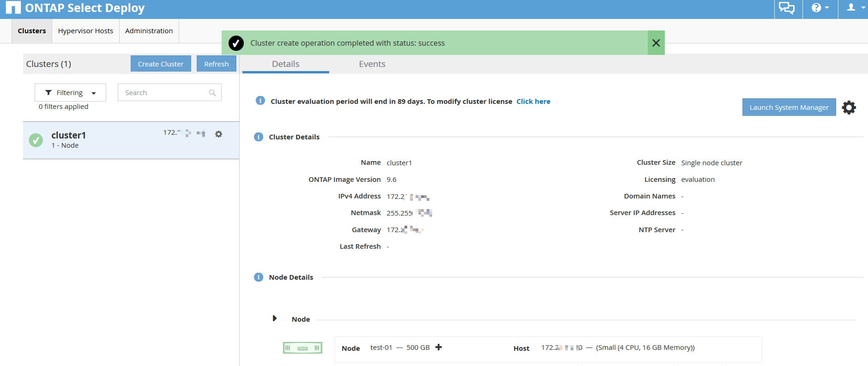This screenshot has width=868, height=366.
Task: Open the feedback chat icon
Action: click(787, 8)
